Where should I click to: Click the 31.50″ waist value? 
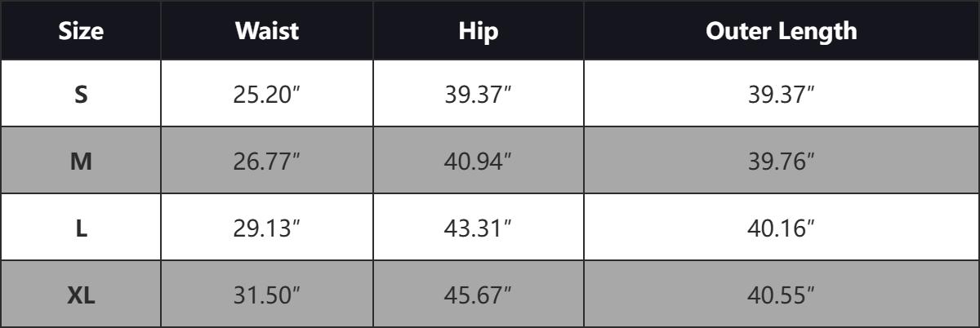click(267, 295)
